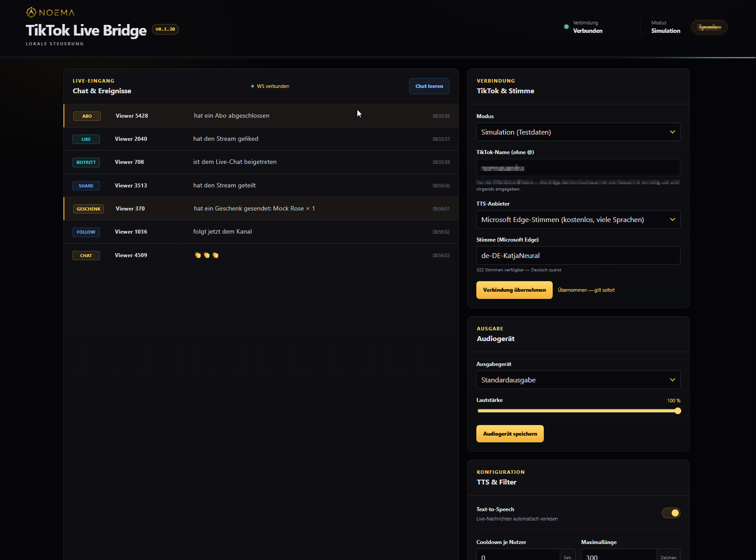Viewport: 756px width, 560px height.
Task: Click the username Viewer 5428
Action: pyautogui.click(x=132, y=116)
